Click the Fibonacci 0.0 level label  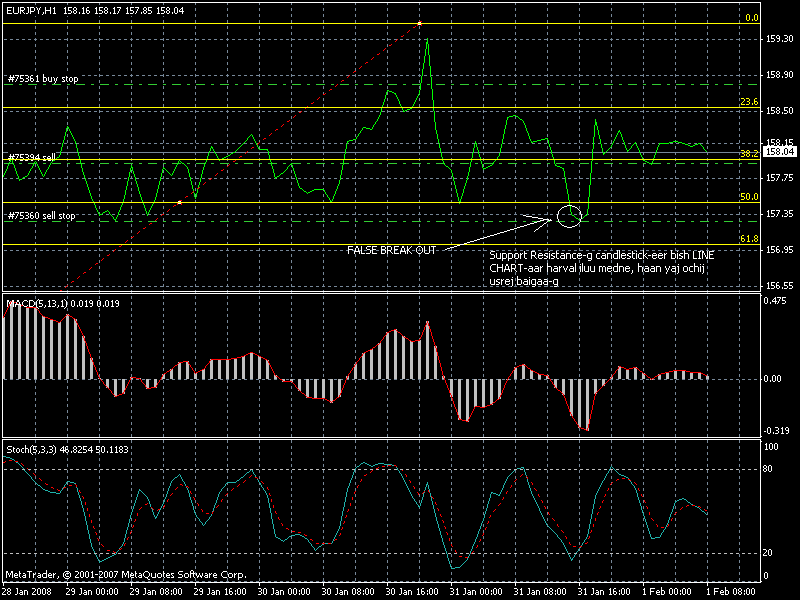752,18
